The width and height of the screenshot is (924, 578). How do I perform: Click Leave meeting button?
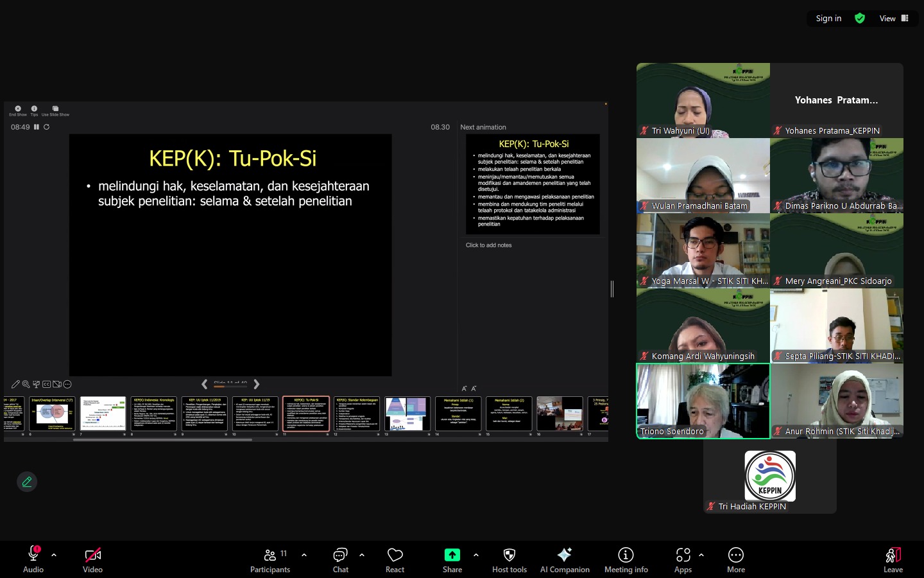tap(893, 559)
